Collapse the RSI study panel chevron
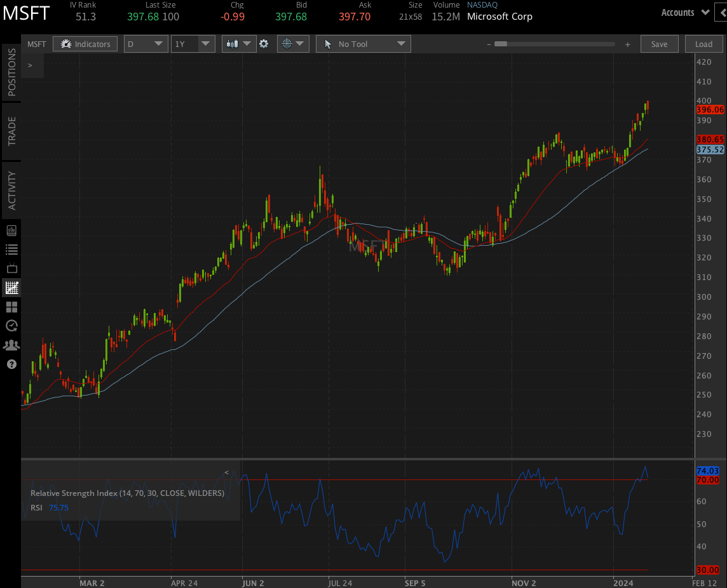This screenshot has width=727, height=588. coord(226,472)
